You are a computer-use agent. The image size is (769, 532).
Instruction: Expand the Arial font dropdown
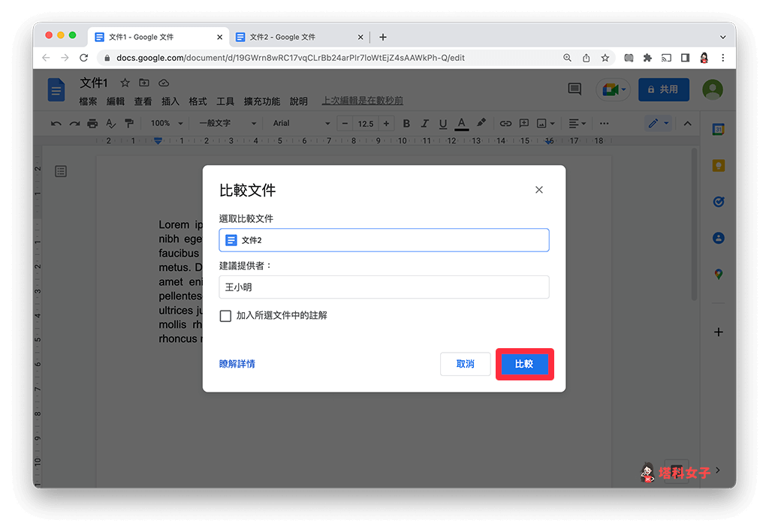pyautogui.click(x=300, y=124)
